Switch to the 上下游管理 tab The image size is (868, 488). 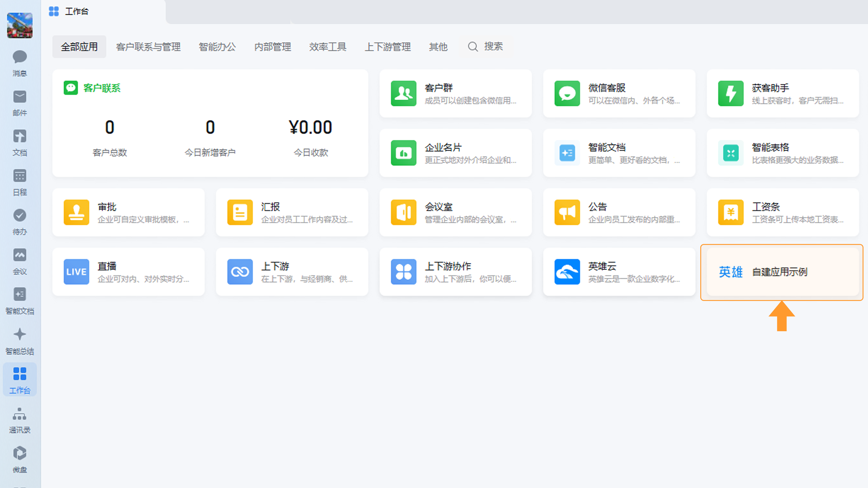(x=387, y=47)
